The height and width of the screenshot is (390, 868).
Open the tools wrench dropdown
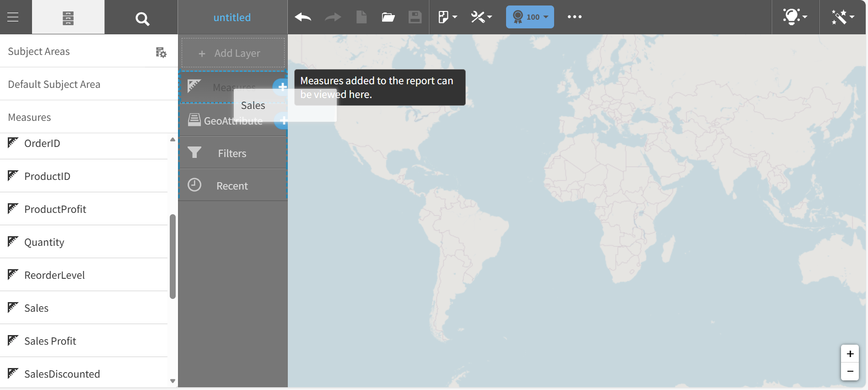point(481,17)
